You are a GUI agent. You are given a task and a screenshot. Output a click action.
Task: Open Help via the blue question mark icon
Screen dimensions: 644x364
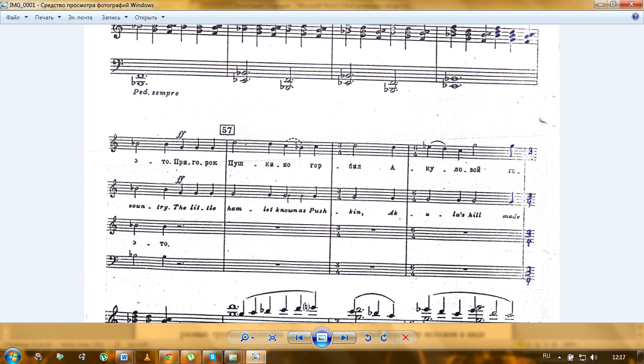(x=636, y=17)
